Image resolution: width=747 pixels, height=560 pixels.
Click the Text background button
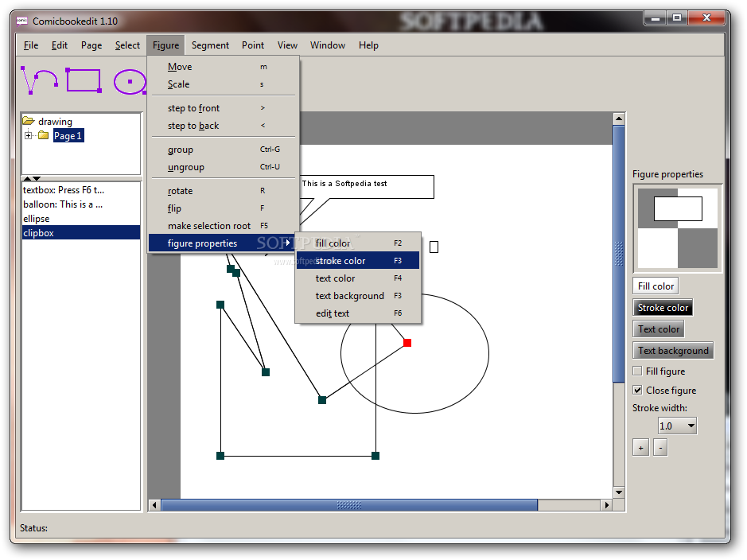point(673,351)
